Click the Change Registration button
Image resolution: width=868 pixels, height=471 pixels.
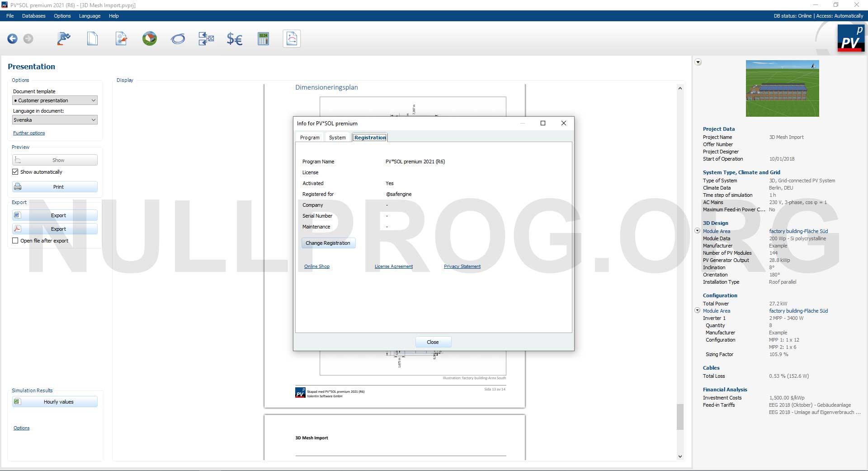[328, 243]
